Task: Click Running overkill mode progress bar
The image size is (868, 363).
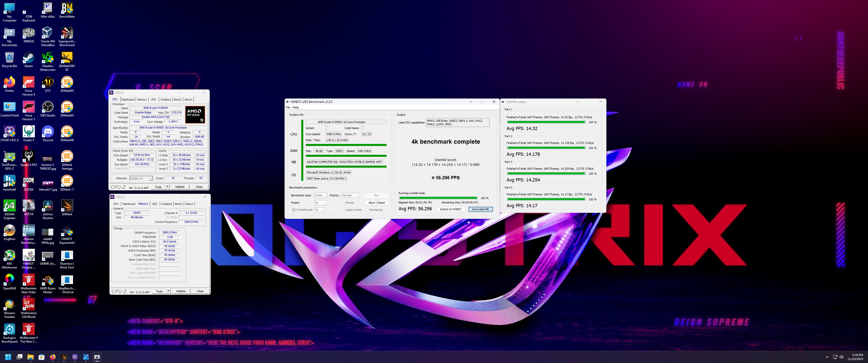Action: pyautogui.click(x=438, y=198)
